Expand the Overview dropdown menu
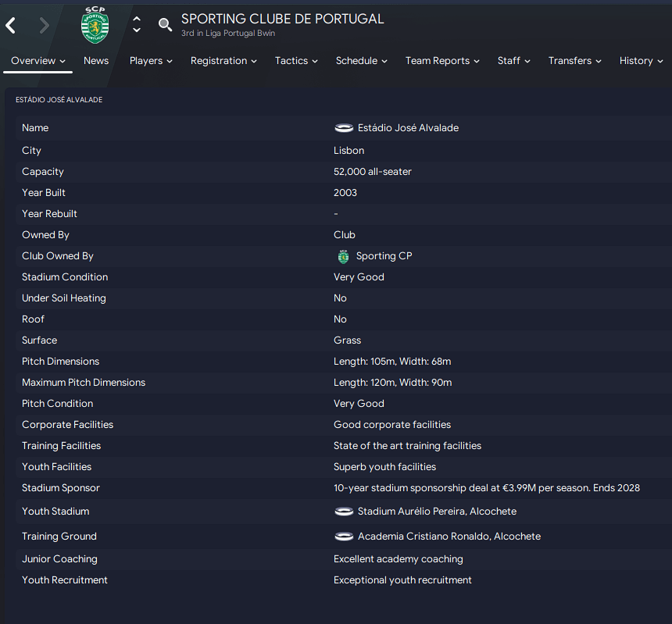The height and width of the screenshot is (624, 672). [38, 61]
